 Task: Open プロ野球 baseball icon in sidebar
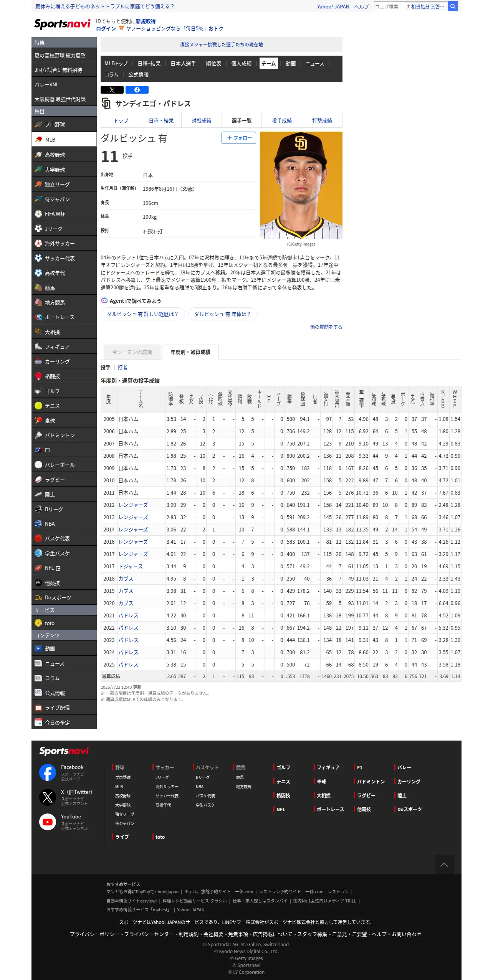pos(38,124)
